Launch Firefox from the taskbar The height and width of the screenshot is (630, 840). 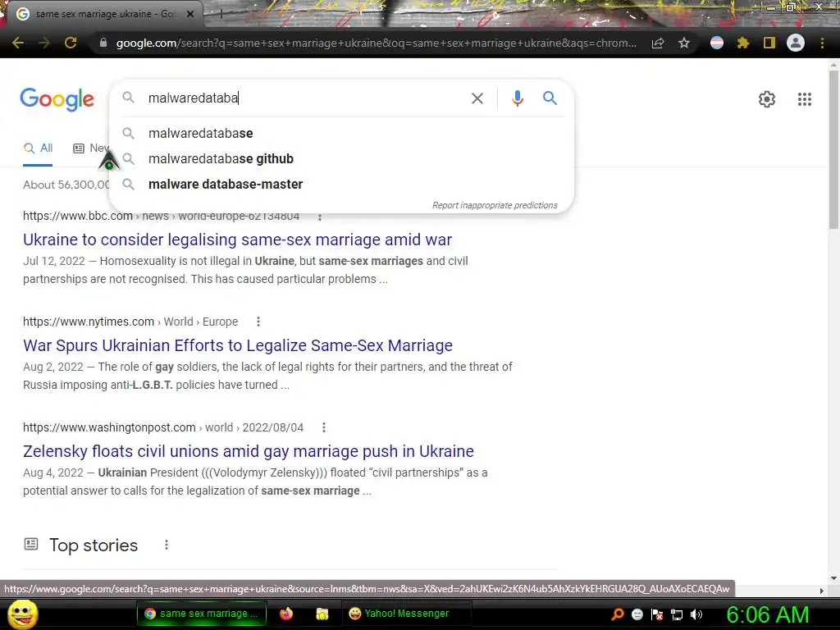click(x=286, y=614)
